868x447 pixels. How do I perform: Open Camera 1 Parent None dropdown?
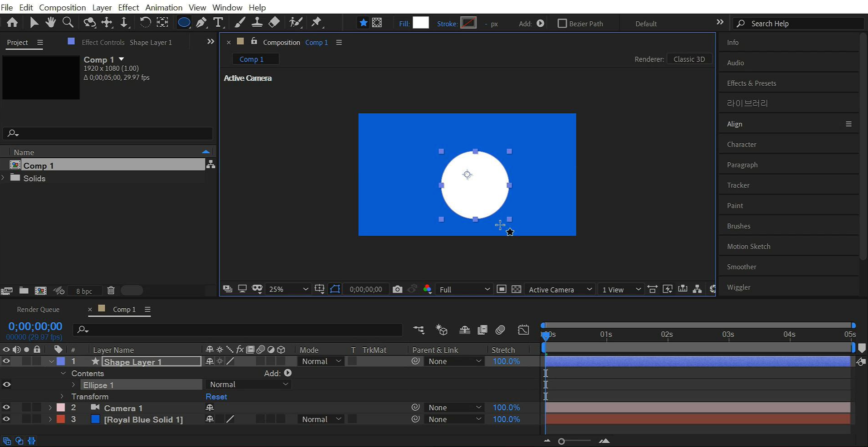(x=454, y=408)
